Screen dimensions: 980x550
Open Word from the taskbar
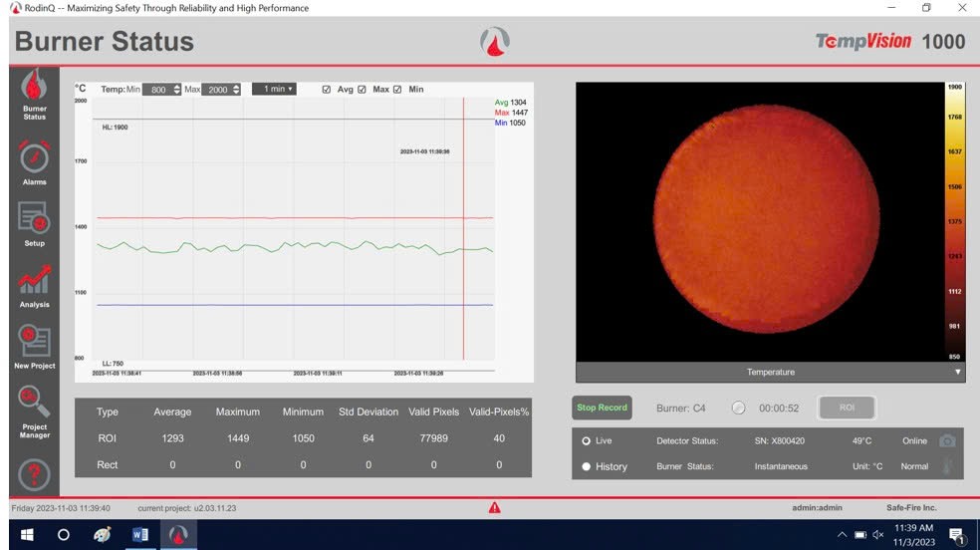(140, 535)
